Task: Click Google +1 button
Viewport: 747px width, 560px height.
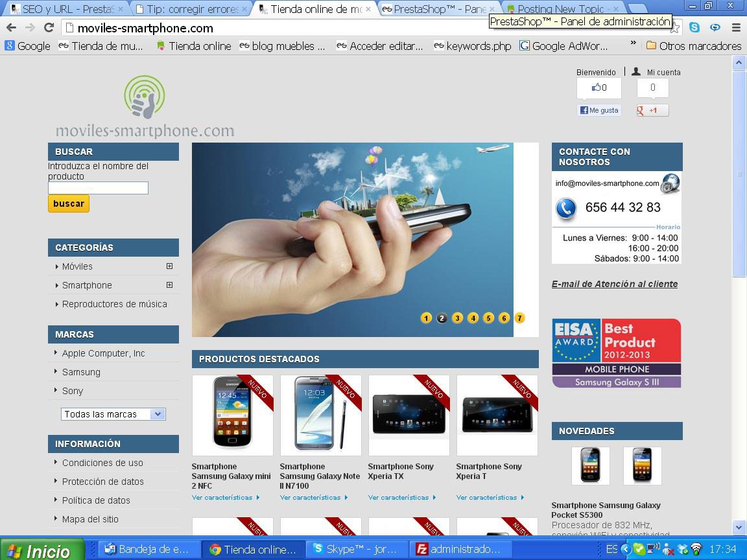Action: coord(653,110)
